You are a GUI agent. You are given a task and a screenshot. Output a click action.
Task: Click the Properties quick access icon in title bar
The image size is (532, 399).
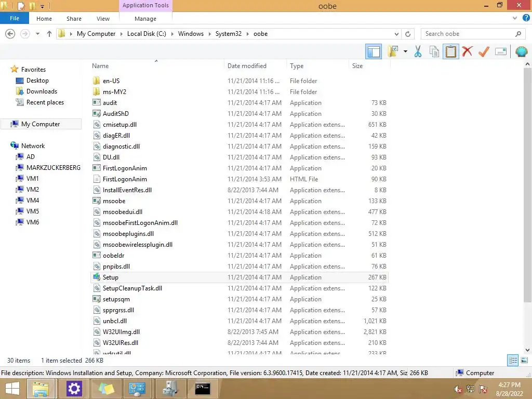tap(21, 6)
